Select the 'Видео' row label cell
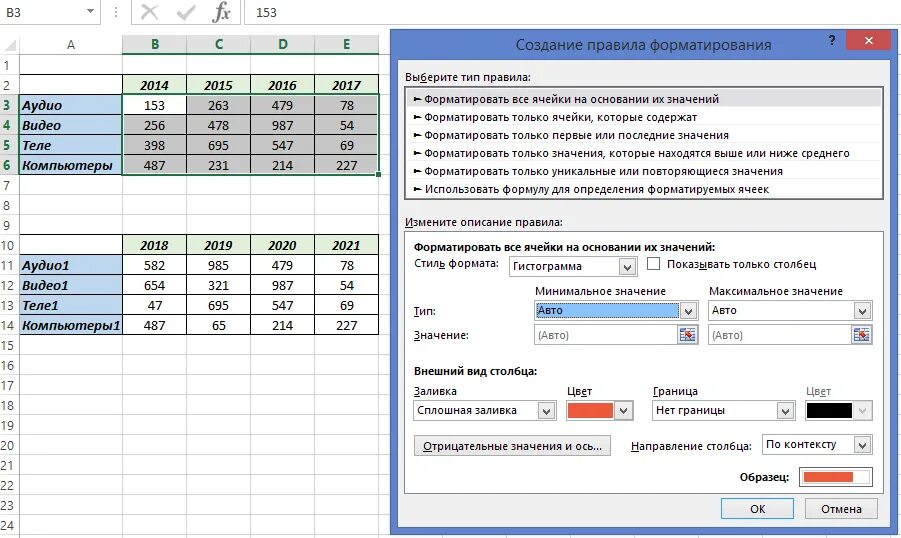Viewport: 901px width, 538px height. coord(71,125)
